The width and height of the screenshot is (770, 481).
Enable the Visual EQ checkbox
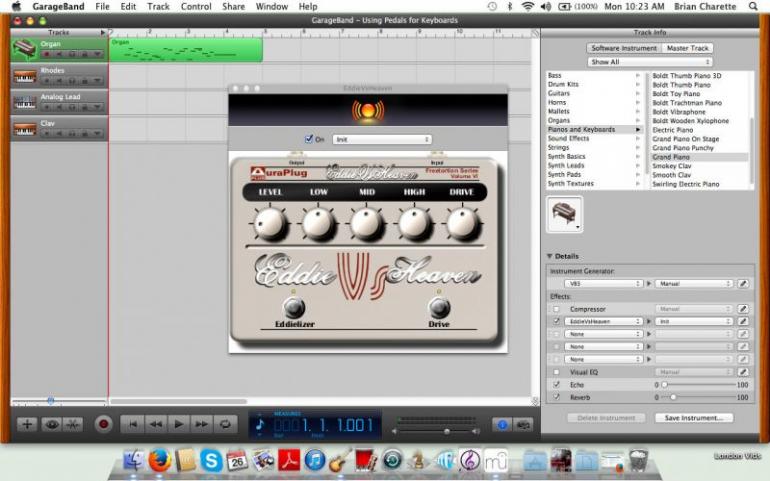click(556, 372)
